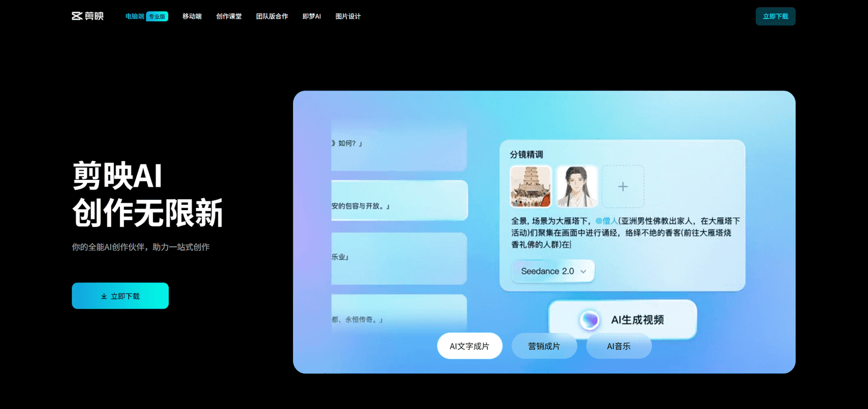Click the card ending with 乐业
The width and height of the screenshot is (868, 409).
click(x=399, y=259)
